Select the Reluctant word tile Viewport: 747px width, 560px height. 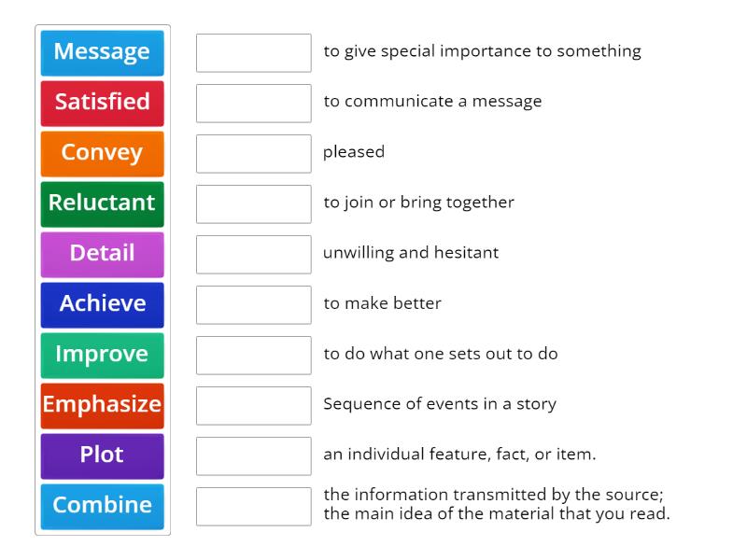(x=102, y=203)
